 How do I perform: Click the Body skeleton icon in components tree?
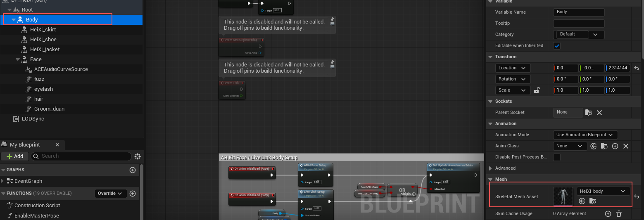20,19
